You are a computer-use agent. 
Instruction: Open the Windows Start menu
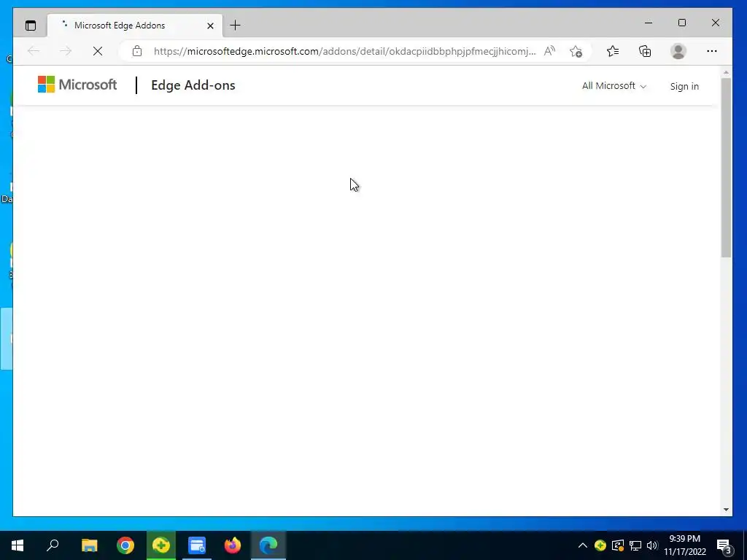coord(18,545)
